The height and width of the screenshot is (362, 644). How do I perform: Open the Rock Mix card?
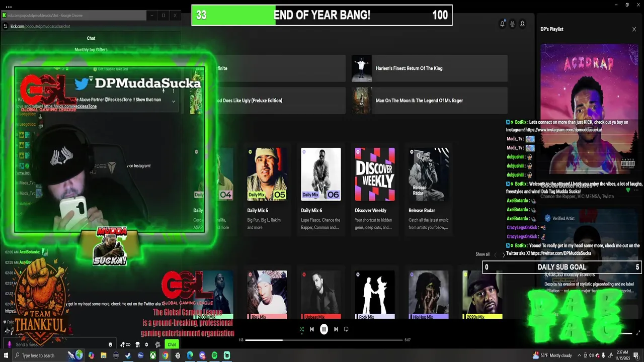point(375,295)
